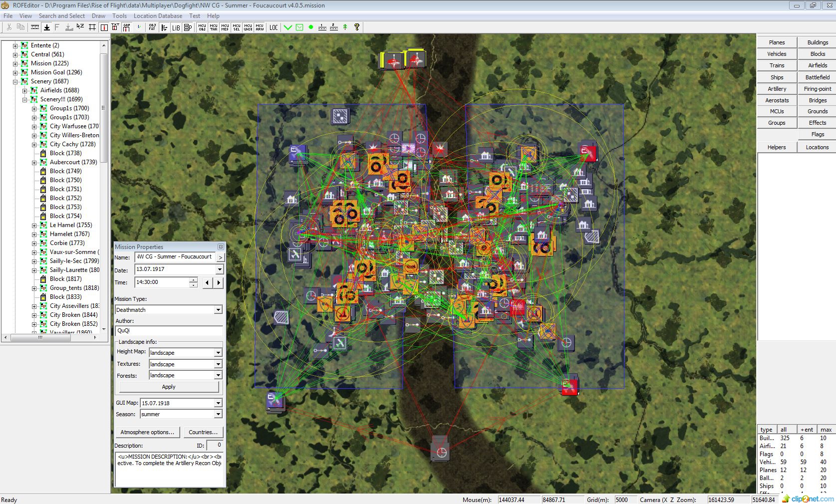Click the LOC locations toolbar icon
Image resolution: width=836 pixels, height=504 pixels.
tap(274, 27)
